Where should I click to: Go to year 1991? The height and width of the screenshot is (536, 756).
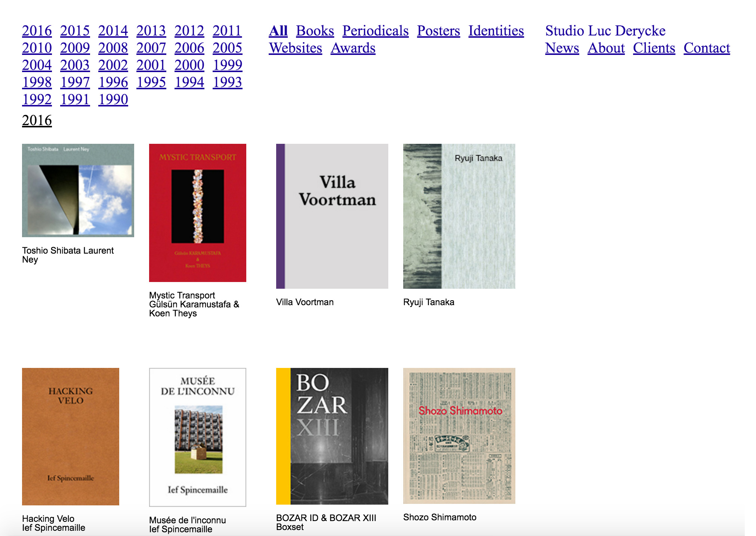coord(75,99)
